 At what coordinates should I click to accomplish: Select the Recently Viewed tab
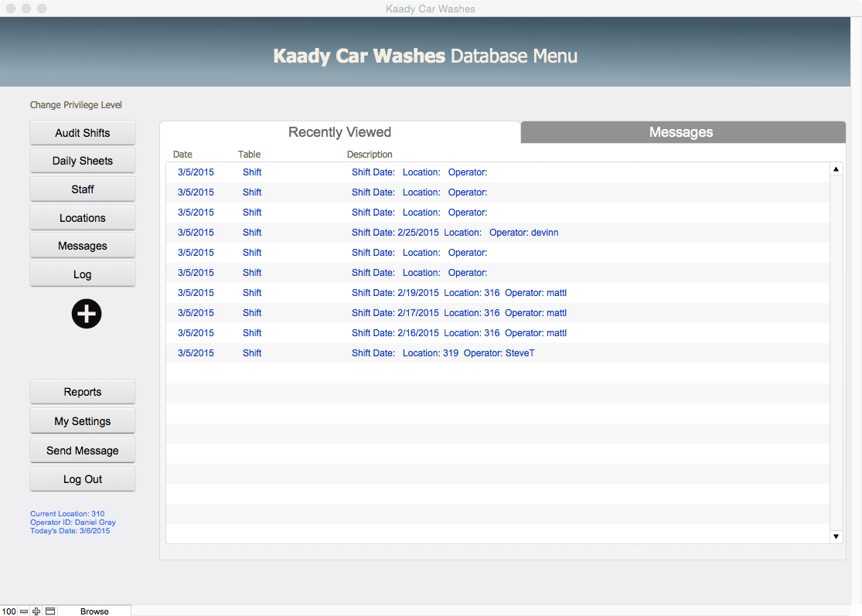339,132
